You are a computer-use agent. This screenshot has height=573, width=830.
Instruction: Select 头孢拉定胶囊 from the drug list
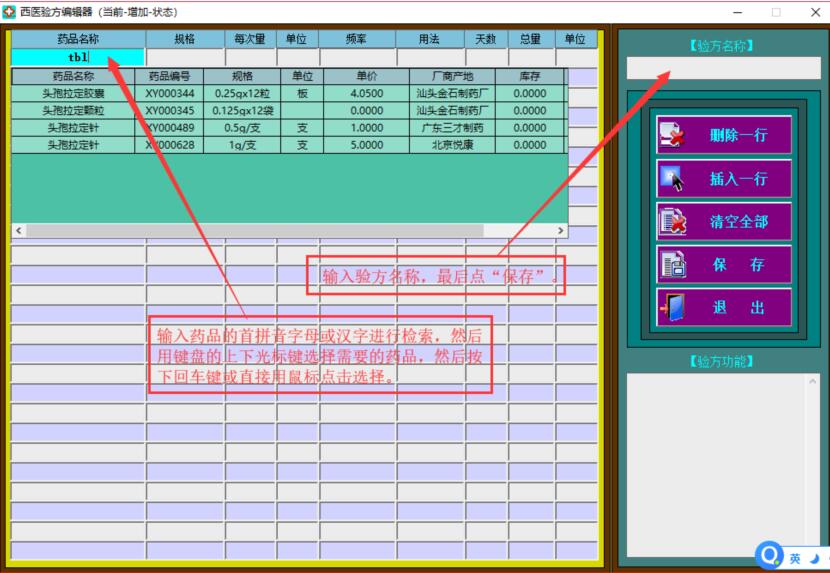[x=73, y=93]
